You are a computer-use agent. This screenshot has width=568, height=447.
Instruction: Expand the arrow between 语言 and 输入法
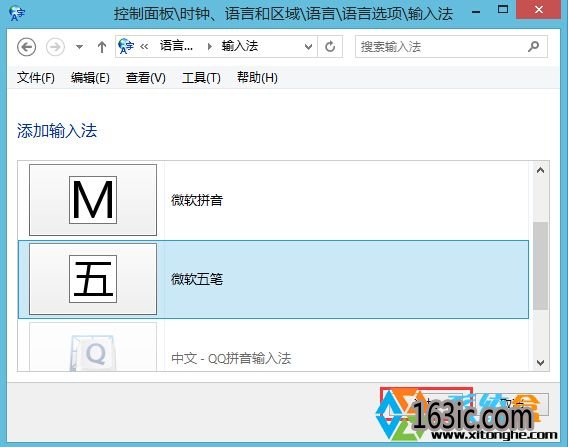(x=209, y=46)
